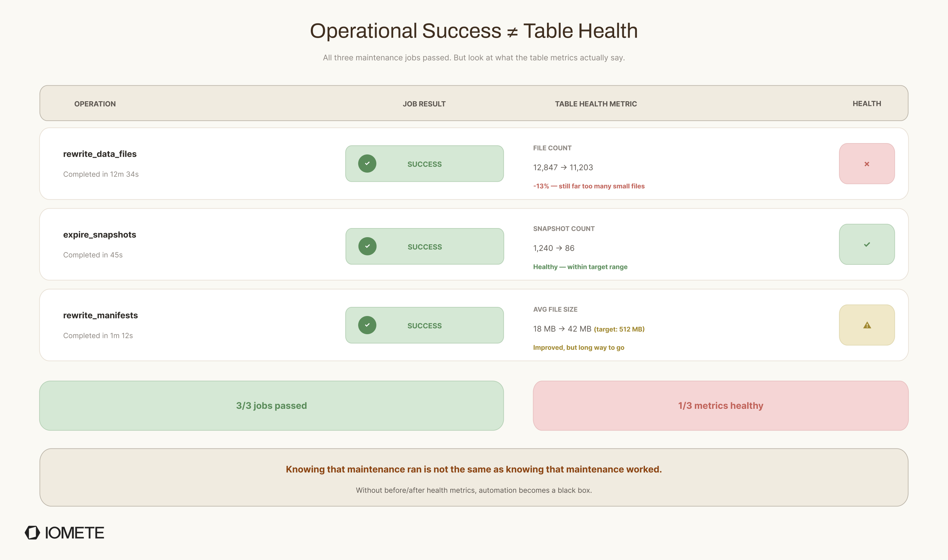
Task: Select the rewrite_data_files operation name
Action: (100, 154)
